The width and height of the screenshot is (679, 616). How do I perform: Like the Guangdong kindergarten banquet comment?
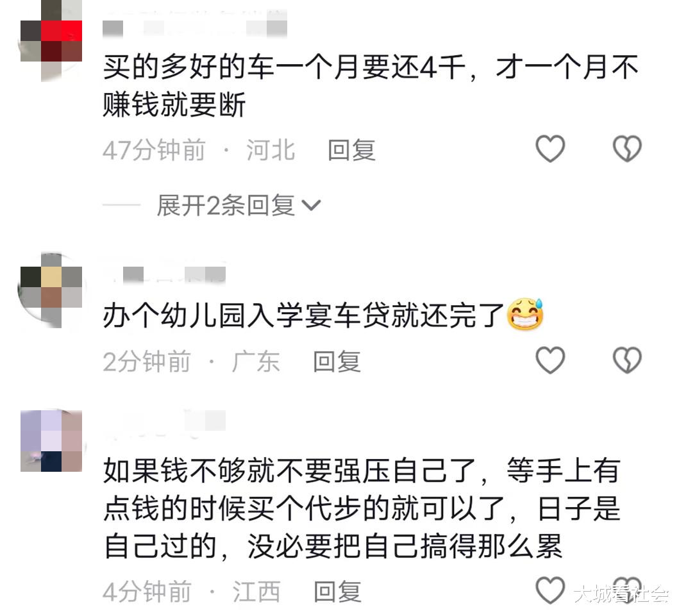(550, 360)
